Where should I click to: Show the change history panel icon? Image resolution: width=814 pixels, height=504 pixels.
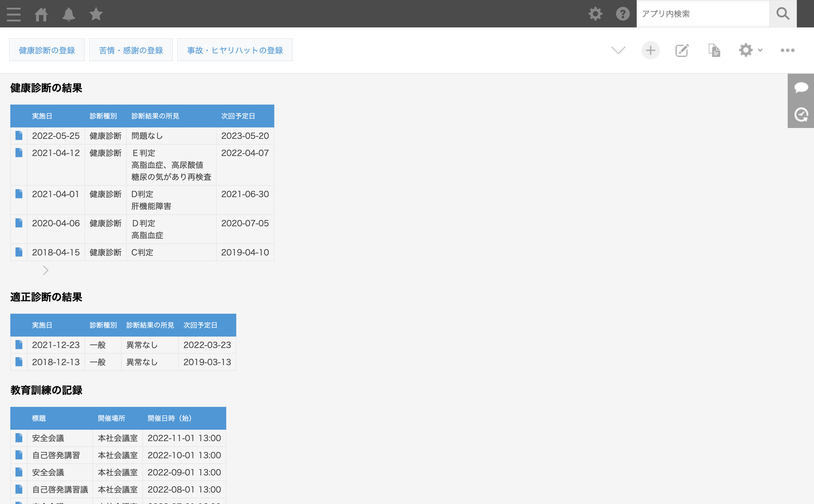(801, 115)
